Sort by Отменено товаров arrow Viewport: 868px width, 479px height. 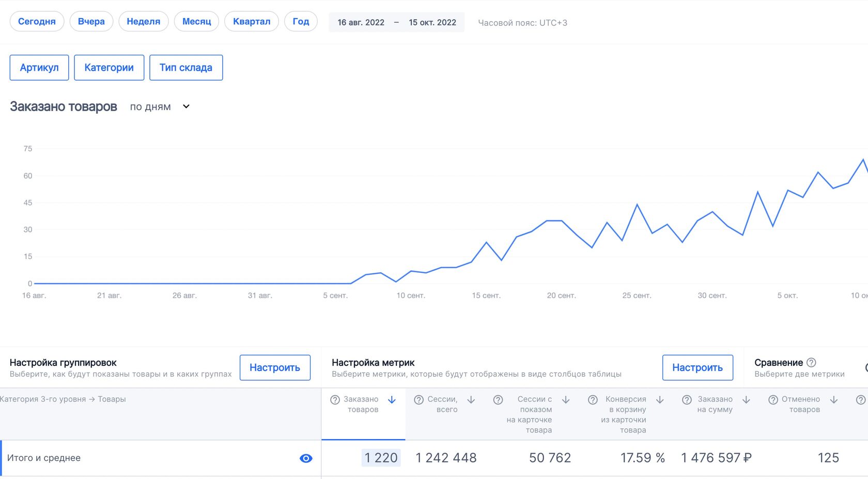(834, 399)
